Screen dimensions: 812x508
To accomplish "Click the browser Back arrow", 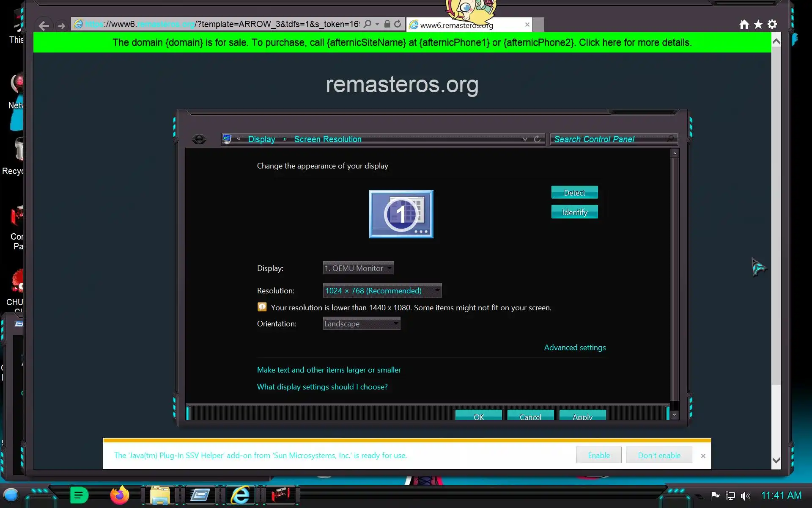I will [44, 26].
